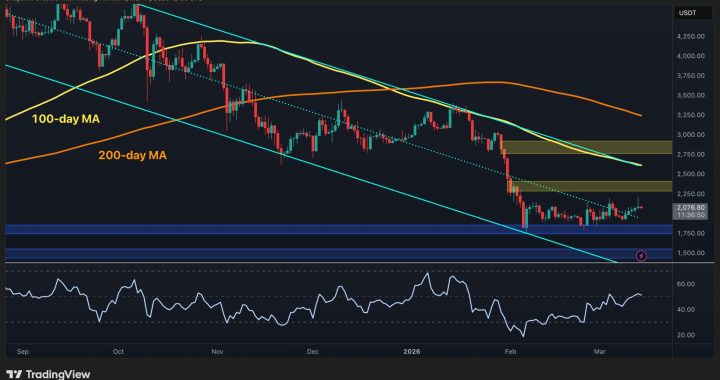
Task: Select the 100-day MA label
Action: click(66, 120)
